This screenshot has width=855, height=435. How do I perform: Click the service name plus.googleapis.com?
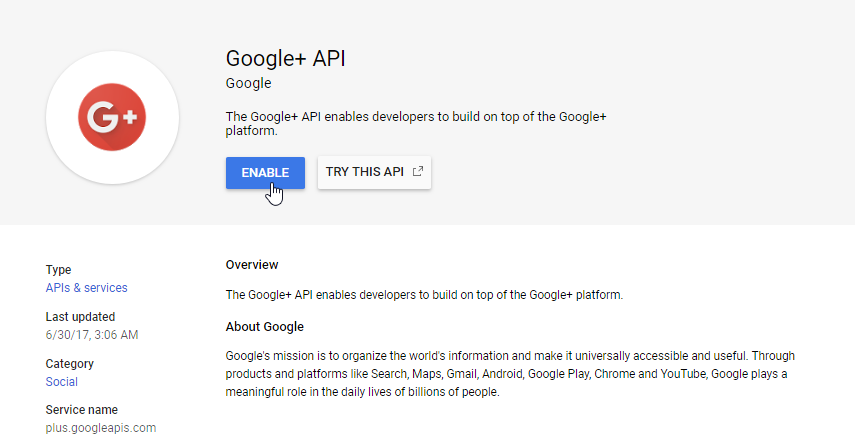click(101, 428)
